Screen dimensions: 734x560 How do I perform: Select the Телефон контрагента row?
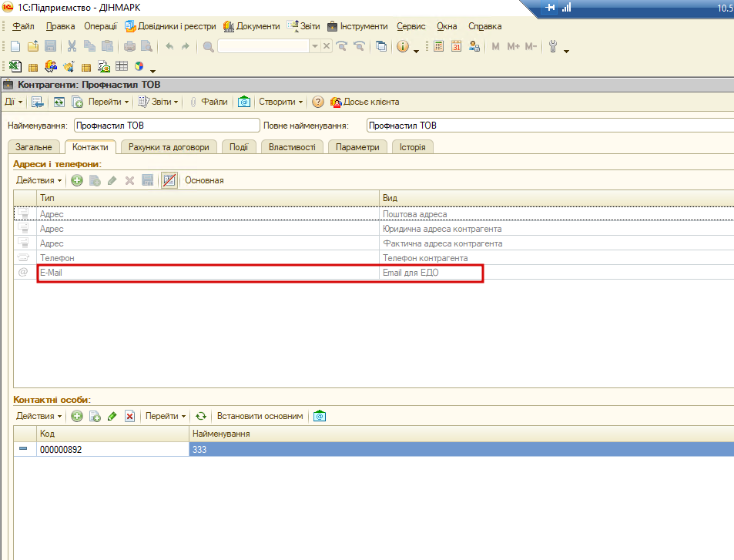point(374,258)
